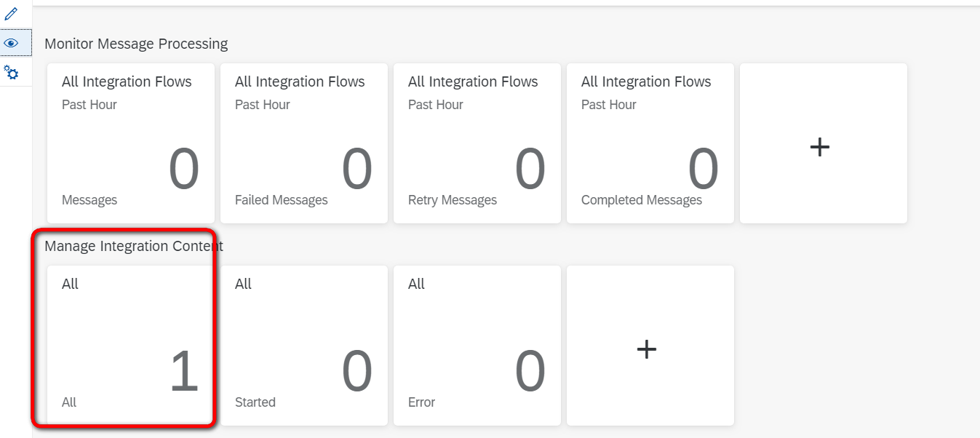Image resolution: width=980 pixels, height=438 pixels.
Task: Open the Started integration content tile
Action: click(303, 346)
